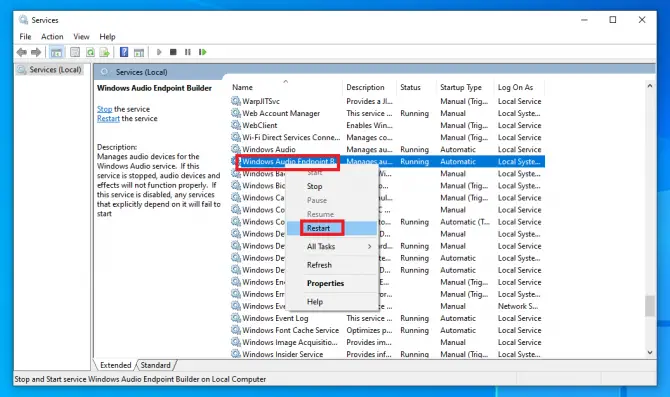670x397 pixels.
Task: Switch to the Extended tab
Action: pyautogui.click(x=115, y=365)
